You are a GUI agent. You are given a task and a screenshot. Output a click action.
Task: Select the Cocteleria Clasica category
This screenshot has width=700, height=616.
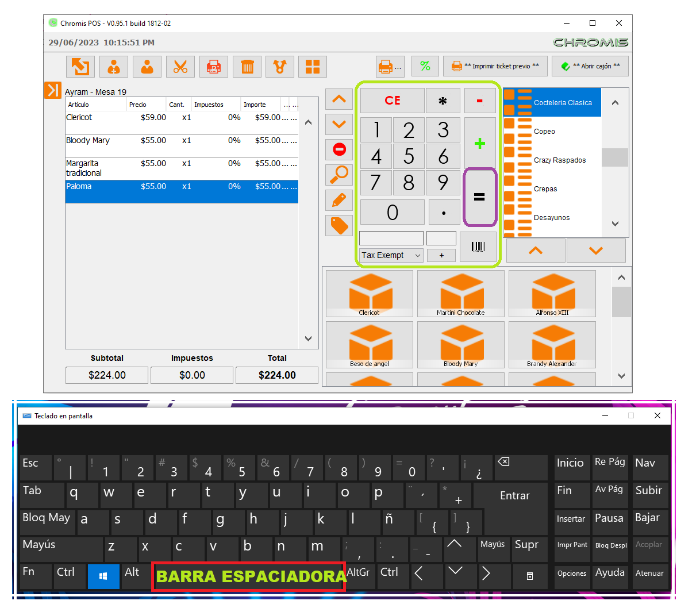552,102
